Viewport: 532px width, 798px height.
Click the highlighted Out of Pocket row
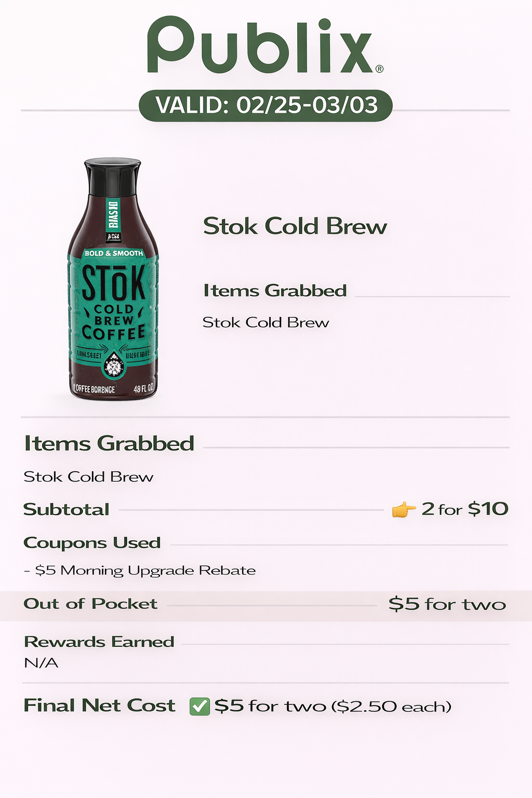point(266,606)
